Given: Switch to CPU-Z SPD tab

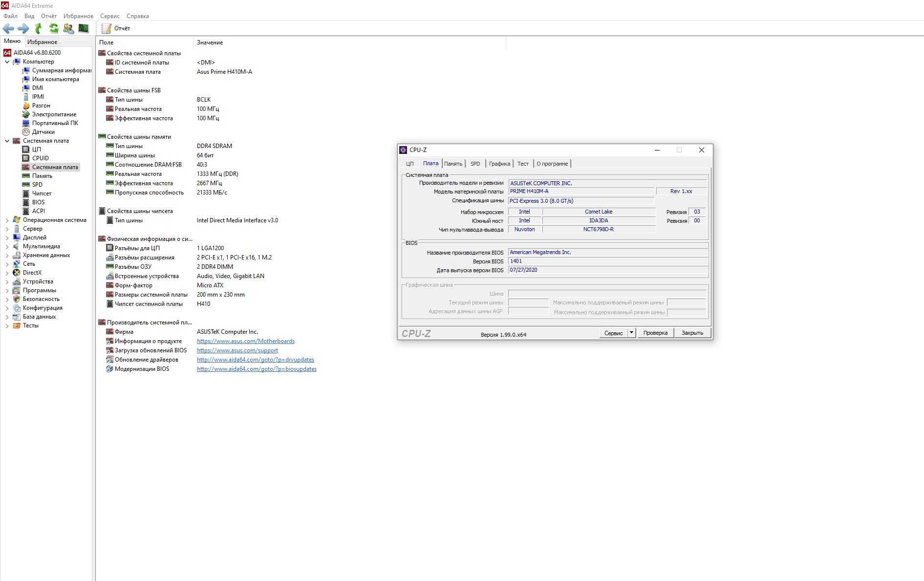Looking at the screenshot, I should coord(475,164).
